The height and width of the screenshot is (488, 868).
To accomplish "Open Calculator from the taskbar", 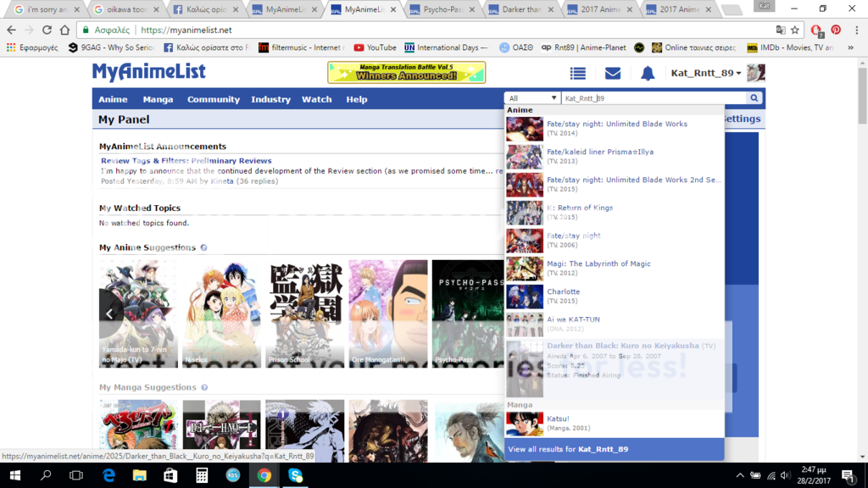I will (202, 475).
